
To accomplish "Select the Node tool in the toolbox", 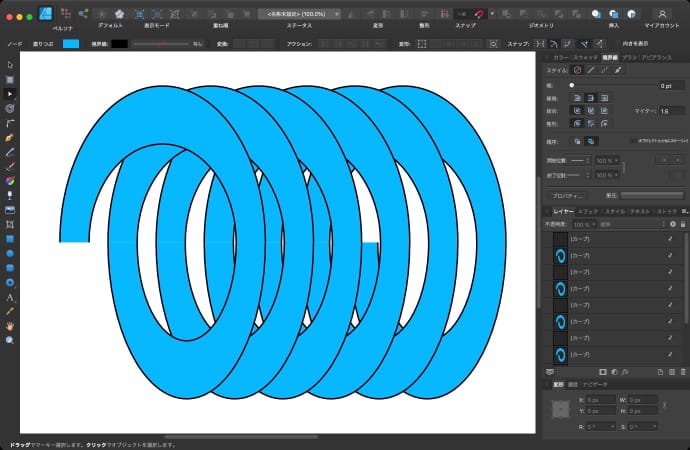I will coord(10,93).
